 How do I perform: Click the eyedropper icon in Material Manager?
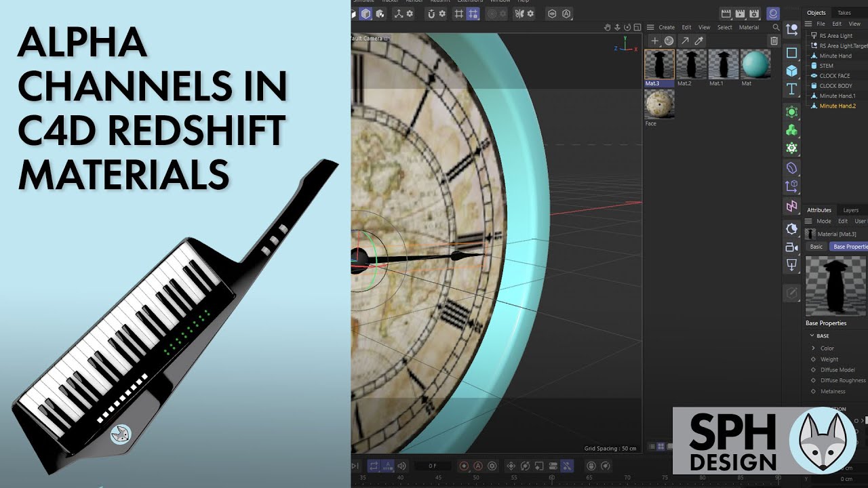pyautogui.click(x=699, y=41)
